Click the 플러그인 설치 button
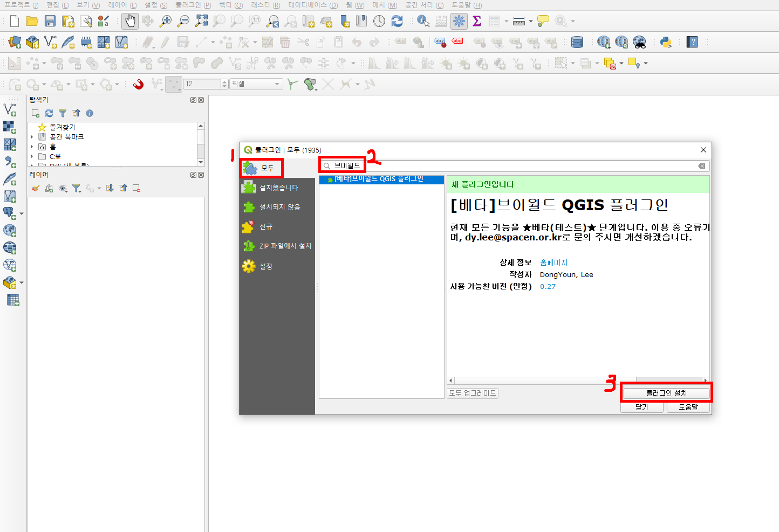Image resolution: width=779 pixels, height=532 pixels. coord(666,393)
